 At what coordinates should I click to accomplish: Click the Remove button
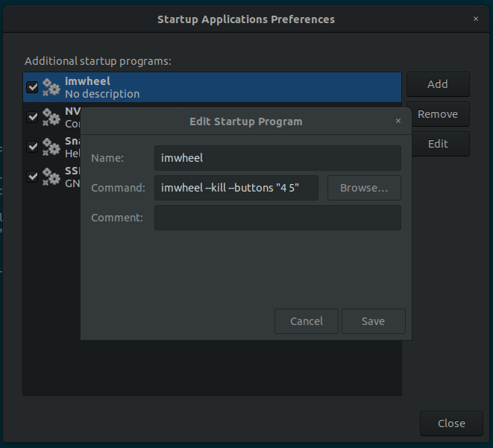pyautogui.click(x=440, y=114)
